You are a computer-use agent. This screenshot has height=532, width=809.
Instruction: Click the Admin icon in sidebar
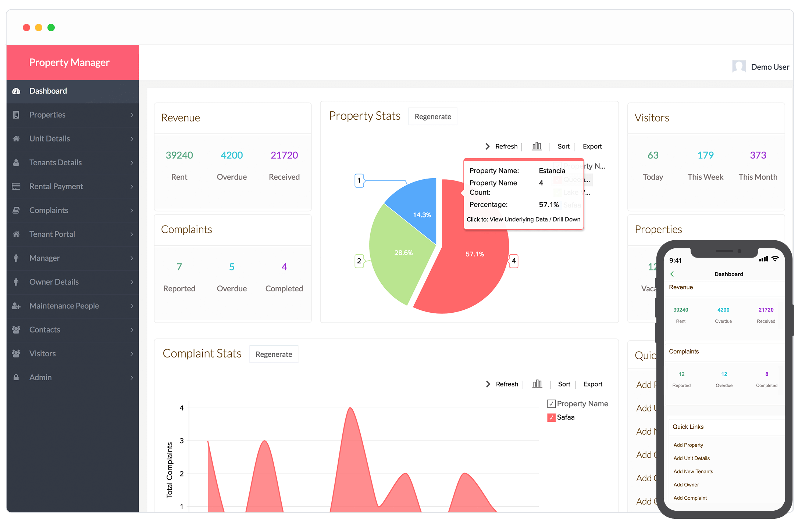pos(16,377)
